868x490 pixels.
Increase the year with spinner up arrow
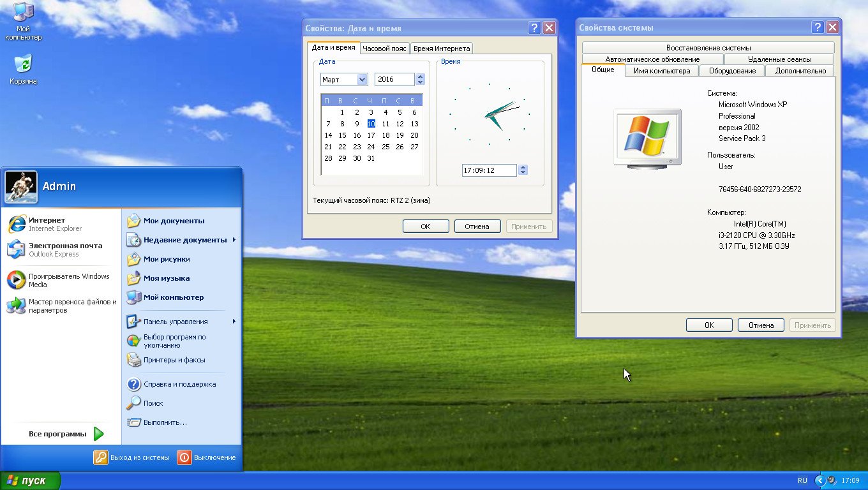(x=420, y=77)
